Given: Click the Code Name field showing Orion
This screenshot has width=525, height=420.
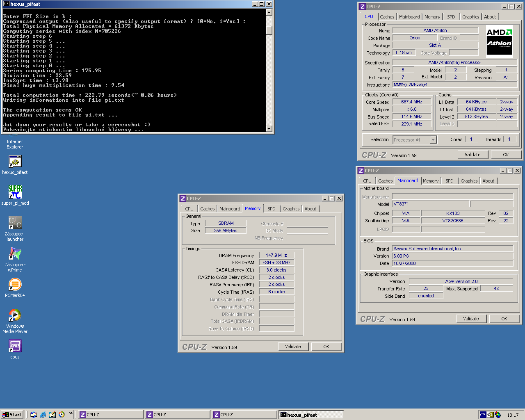Looking at the screenshot, I should click(415, 38).
